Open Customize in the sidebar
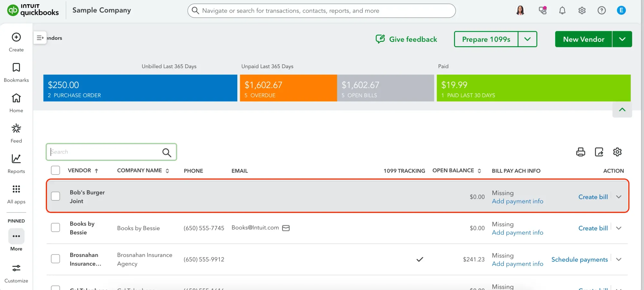This screenshot has width=644, height=290. 16,268
